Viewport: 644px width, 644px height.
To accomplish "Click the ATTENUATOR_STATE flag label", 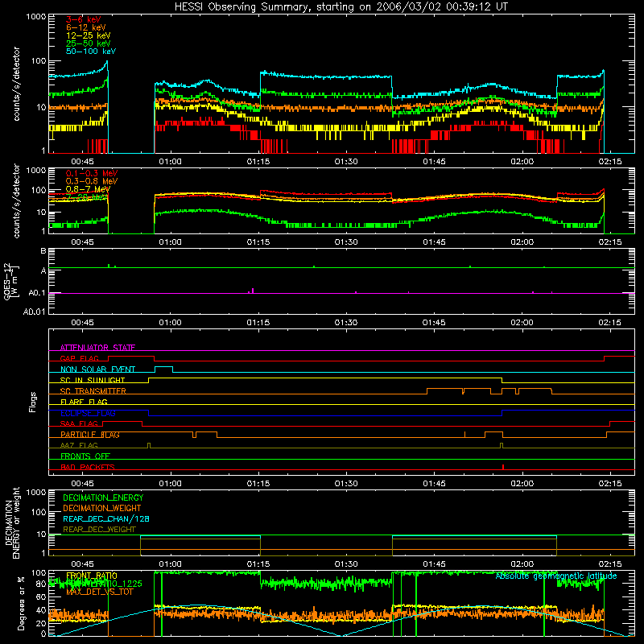I will [x=97, y=348].
